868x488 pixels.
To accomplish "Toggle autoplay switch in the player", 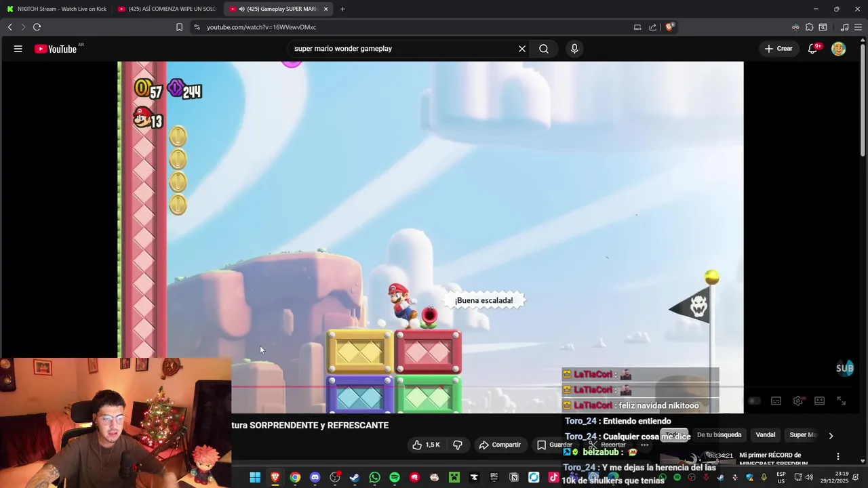I will click(753, 401).
